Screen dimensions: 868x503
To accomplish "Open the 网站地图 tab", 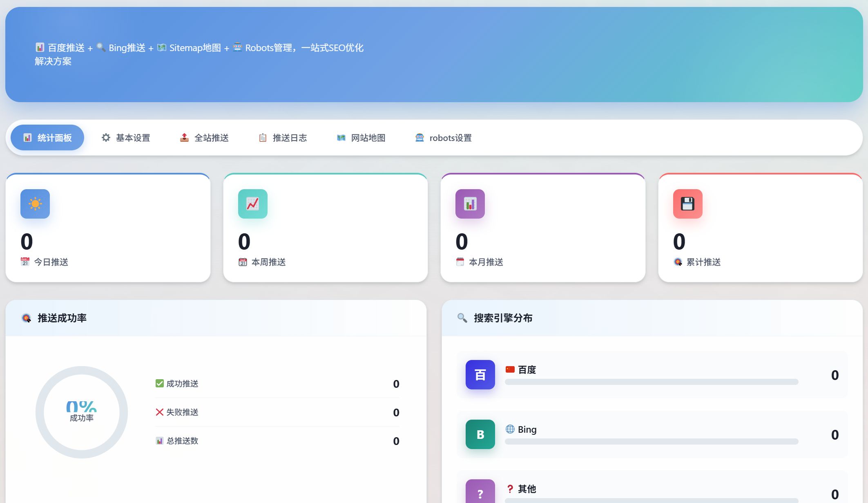I will [x=361, y=138].
